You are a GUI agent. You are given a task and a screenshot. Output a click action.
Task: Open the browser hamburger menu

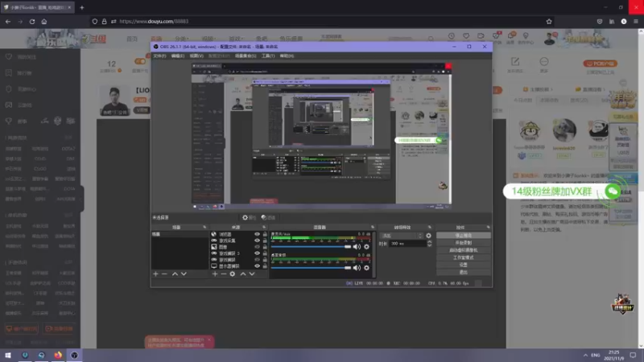coord(636,22)
